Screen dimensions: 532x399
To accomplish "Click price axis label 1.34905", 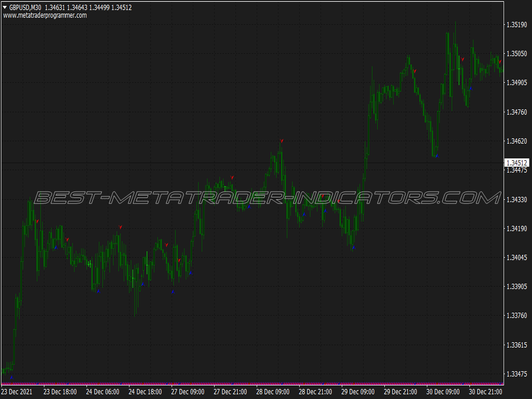I will (x=517, y=82).
